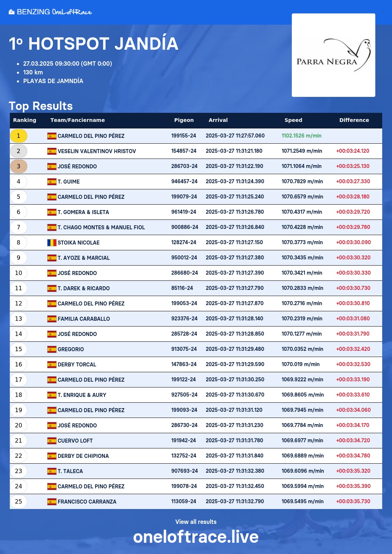Click the flag beside FAMILIA CARABALLO
392x554 pixels.
(x=52, y=319)
